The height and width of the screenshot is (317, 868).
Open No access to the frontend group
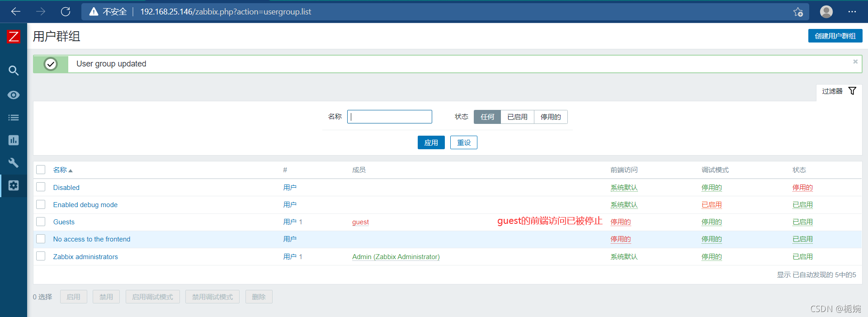pos(91,239)
